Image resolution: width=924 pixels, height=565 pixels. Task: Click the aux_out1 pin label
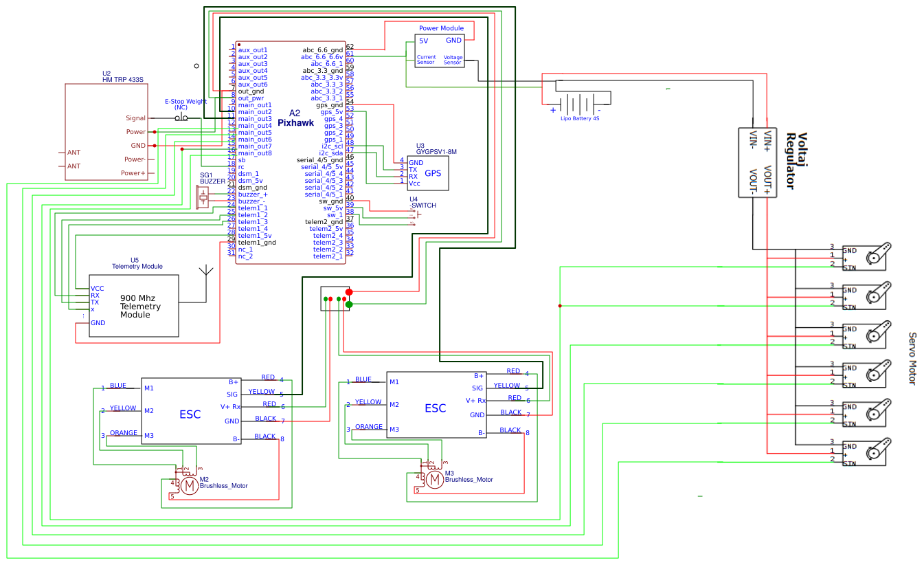click(253, 50)
